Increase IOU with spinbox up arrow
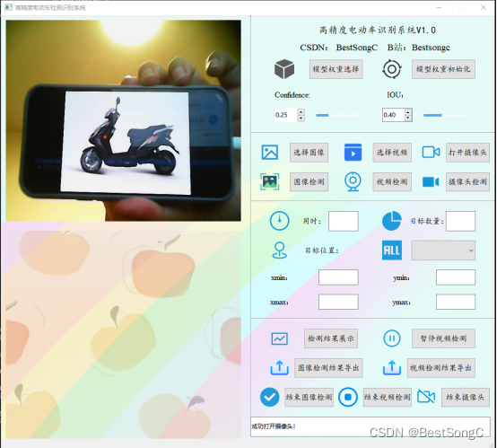The image size is (497, 448). tap(408, 111)
